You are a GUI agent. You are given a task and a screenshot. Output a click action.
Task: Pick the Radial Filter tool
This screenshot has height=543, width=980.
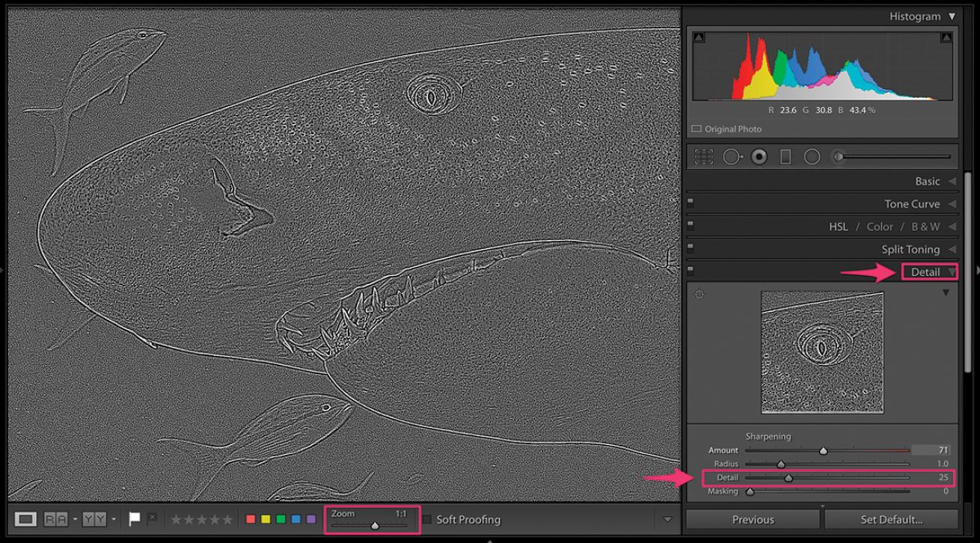812,157
